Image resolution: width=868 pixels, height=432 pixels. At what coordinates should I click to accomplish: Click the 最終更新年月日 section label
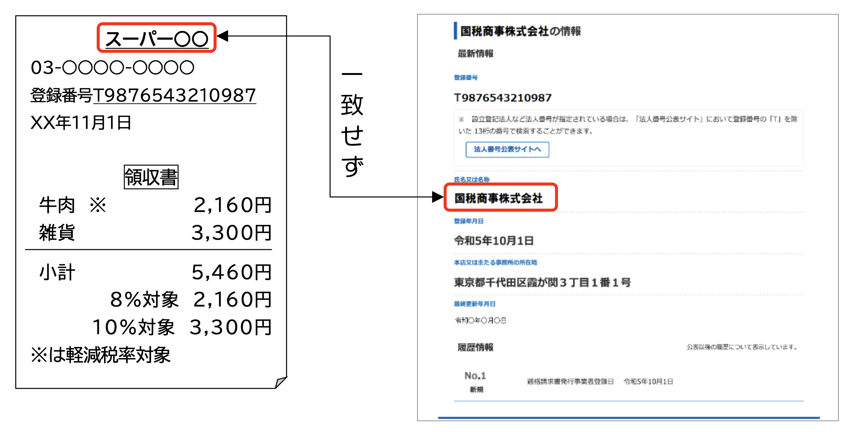[x=473, y=304]
